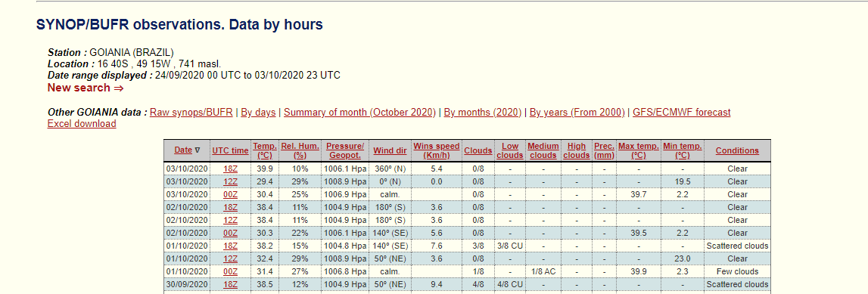Open By years (From 2000) link
The height and width of the screenshot is (294, 868).
[x=577, y=112]
